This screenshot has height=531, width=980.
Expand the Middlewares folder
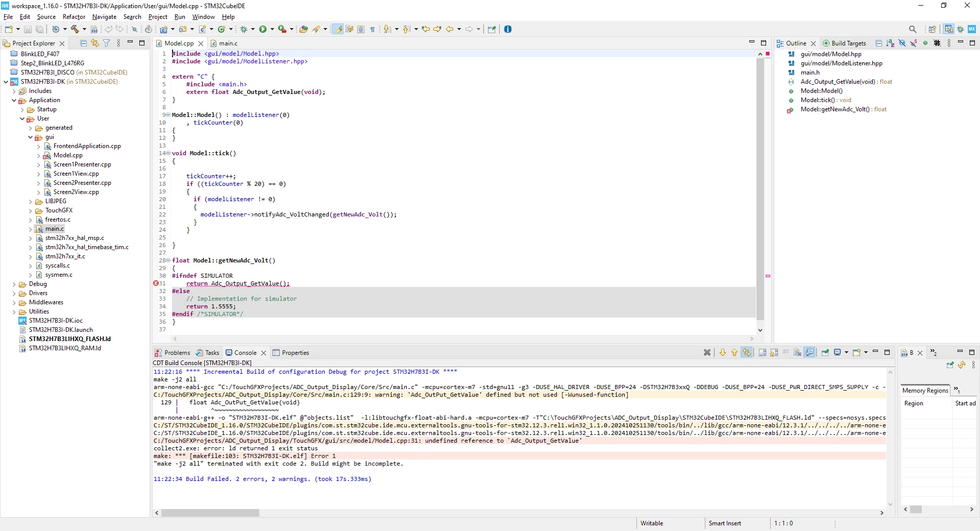point(14,303)
